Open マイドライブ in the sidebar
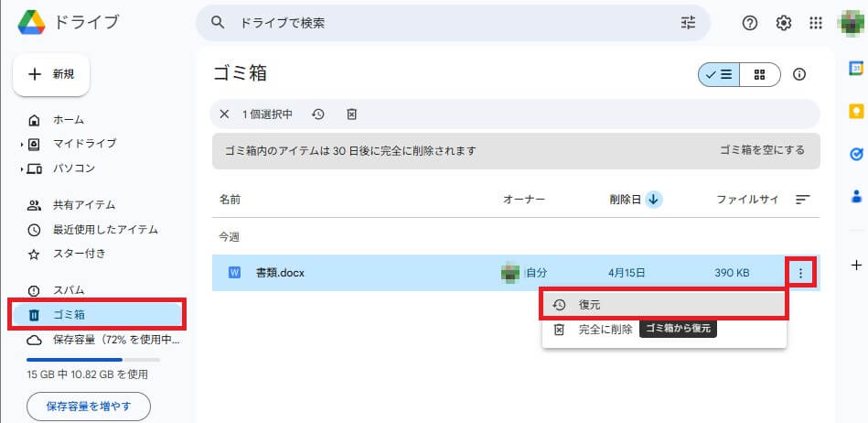Image resolution: width=868 pixels, height=423 pixels. coord(85,144)
